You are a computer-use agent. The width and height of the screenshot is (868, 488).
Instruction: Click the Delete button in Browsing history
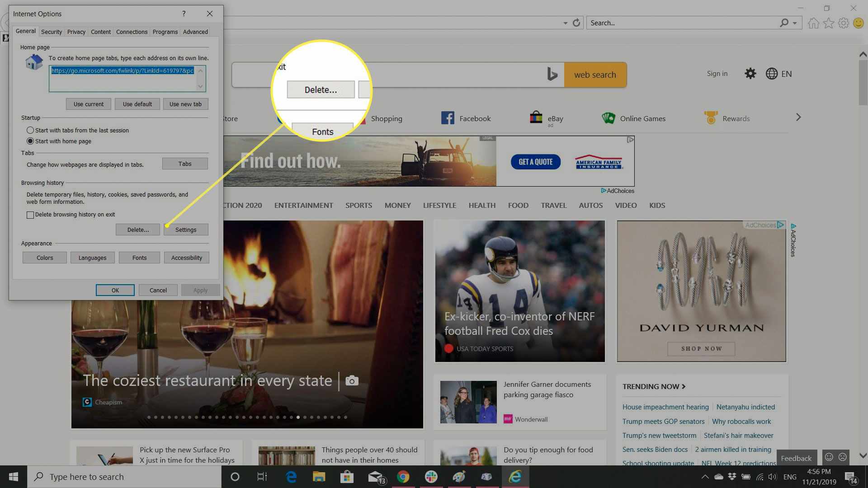138,230
